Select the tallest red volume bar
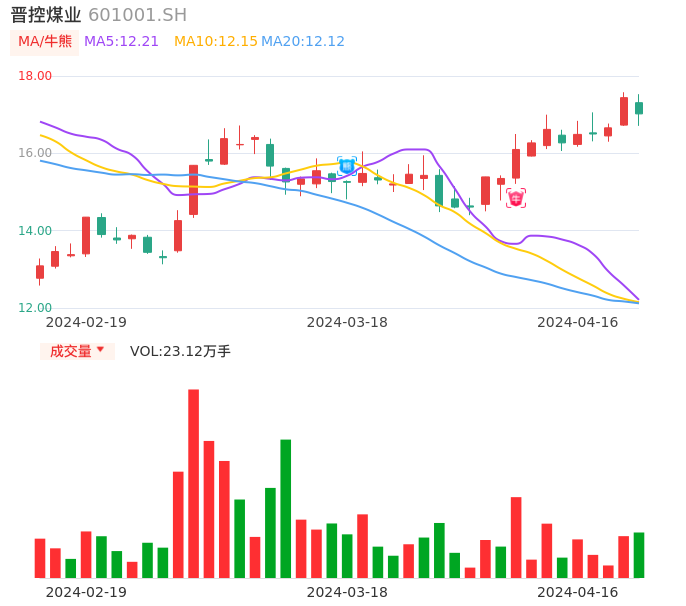Screen dimensions: 686x606 [193, 483]
